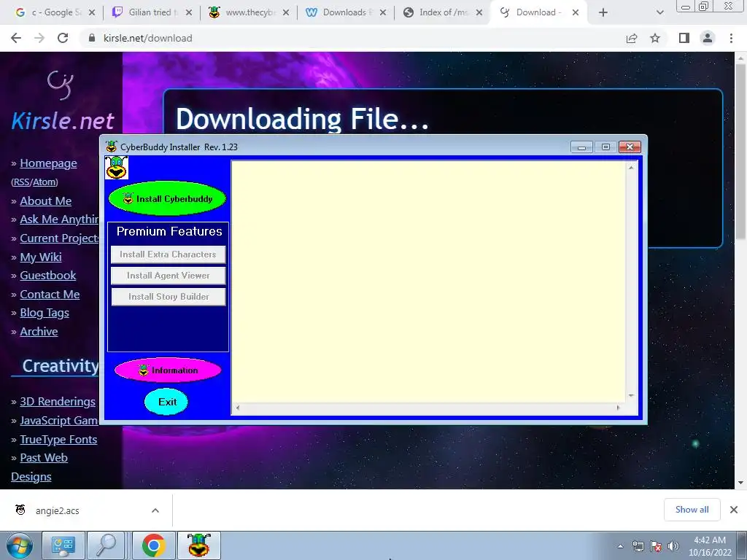Click right arrow of installer horizontal scrollbar

(x=619, y=408)
